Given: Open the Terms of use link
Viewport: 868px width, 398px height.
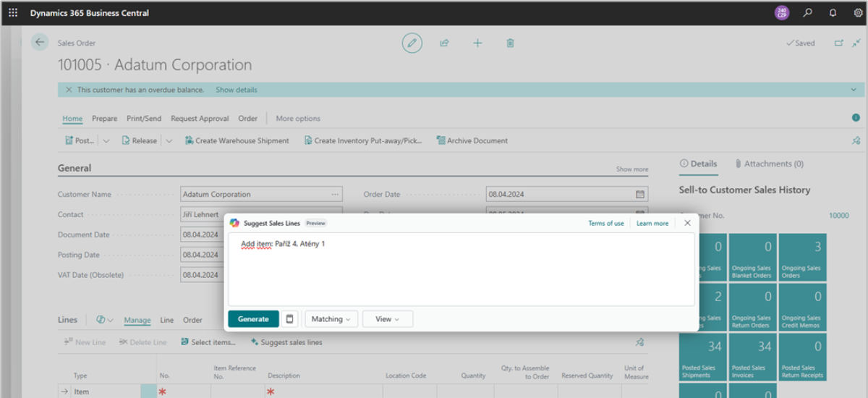Looking at the screenshot, I should tap(605, 224).
